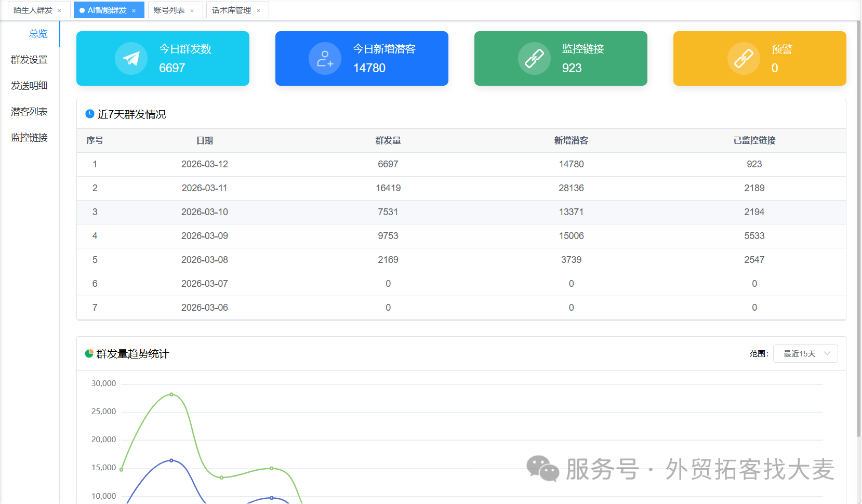Click the 今日群发数 card value 6697
The image size is (862, 504).
[x=172, y=68]
